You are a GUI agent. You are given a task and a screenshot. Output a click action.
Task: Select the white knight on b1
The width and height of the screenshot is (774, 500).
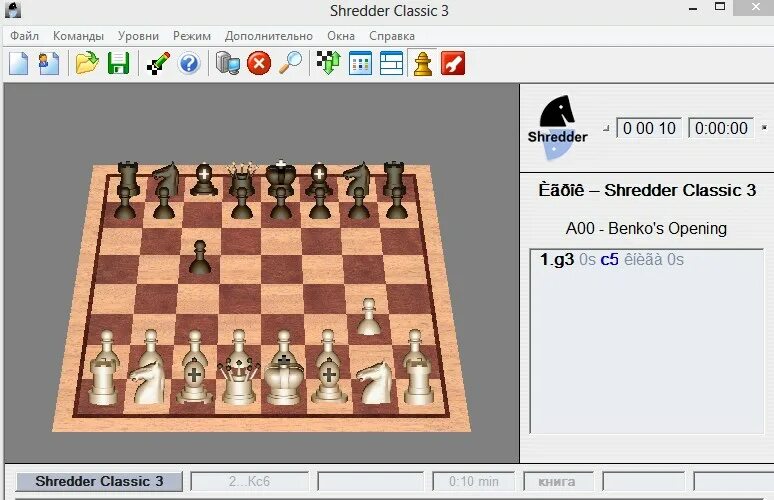147,382
